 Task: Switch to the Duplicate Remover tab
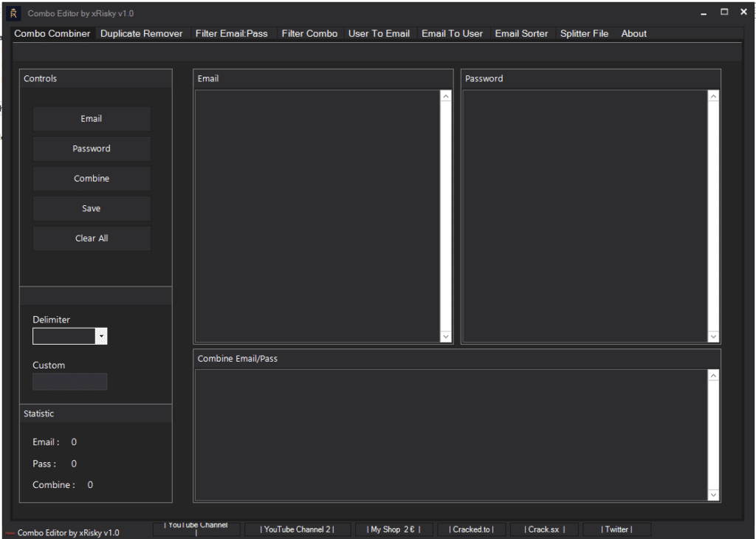[141, 33]
